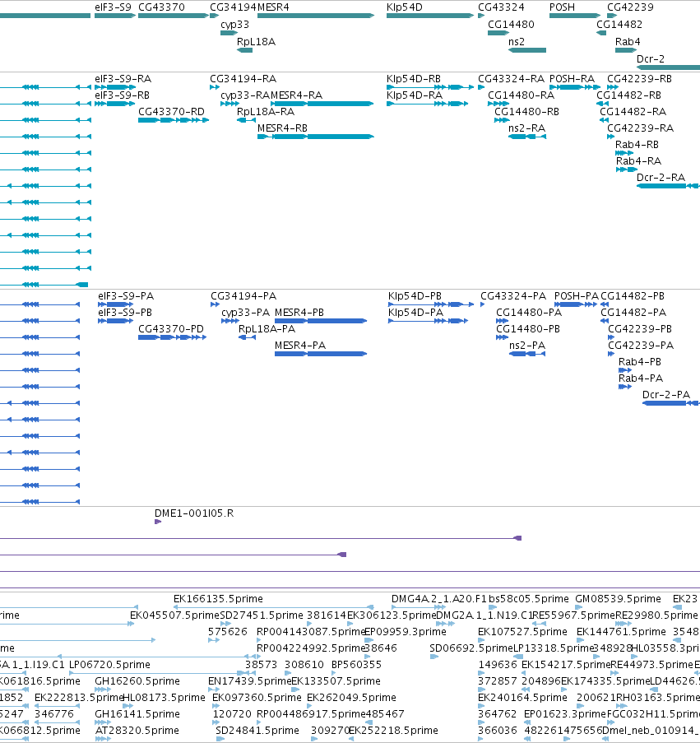Click the MESR4-RA transcript

(x=322, y=104)
